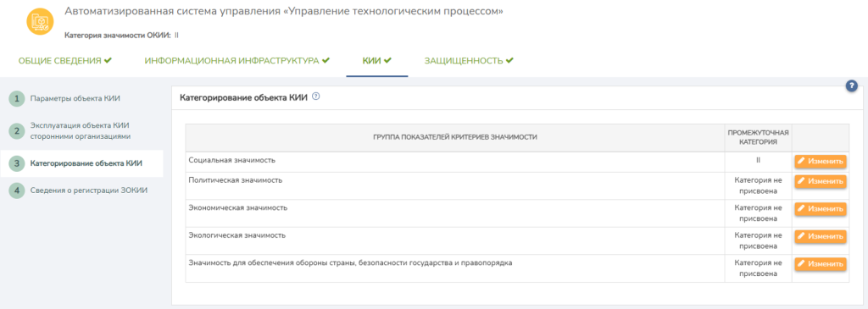Select the КИИ tab

pos(377,61)
